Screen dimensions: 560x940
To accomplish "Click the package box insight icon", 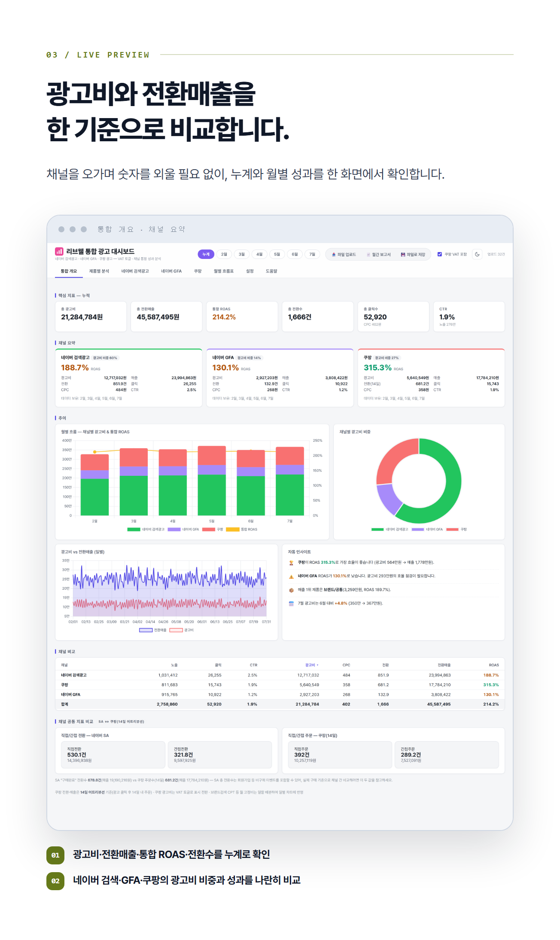I will pyautogui.click(x=291, y=590).
